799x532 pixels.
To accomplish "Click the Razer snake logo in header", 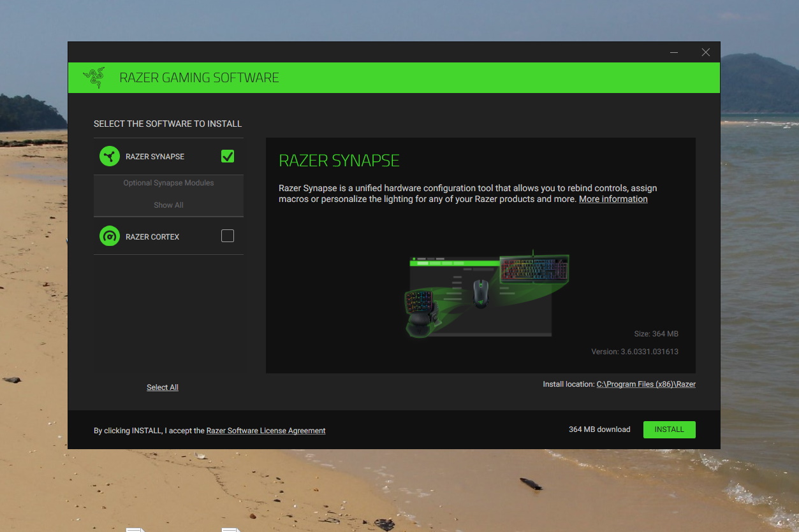I will [x=93, y=78].
